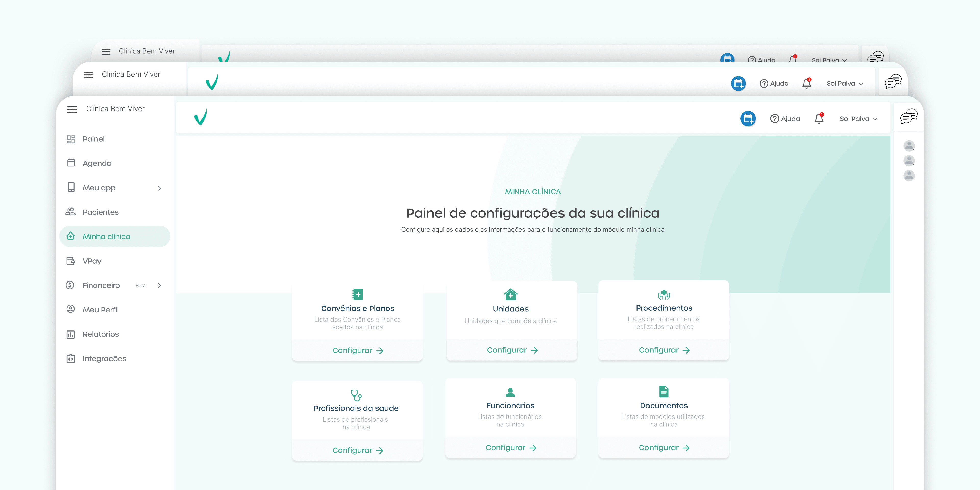Click the third user avatar in right rail
The width and height of the screenshot is (980, 490).
(x=909, y=175)
